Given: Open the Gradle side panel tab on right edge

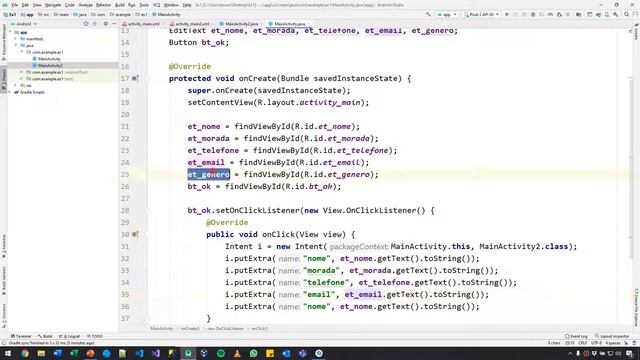Looking at the screenshot, I should point(636,32).
